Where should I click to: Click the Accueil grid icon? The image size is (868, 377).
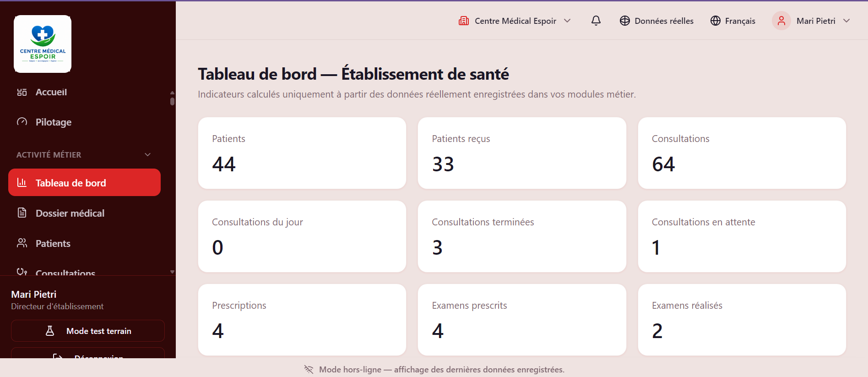[x=22, y=92]
